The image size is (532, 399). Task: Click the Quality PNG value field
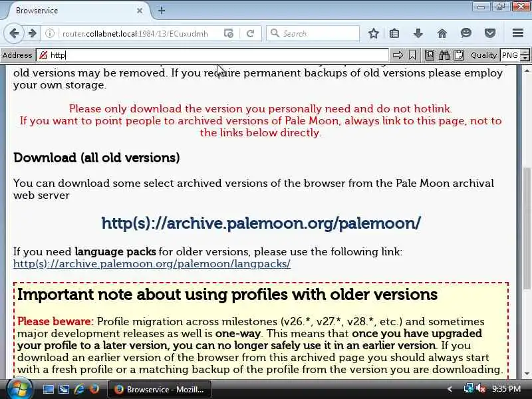(510, 55)
